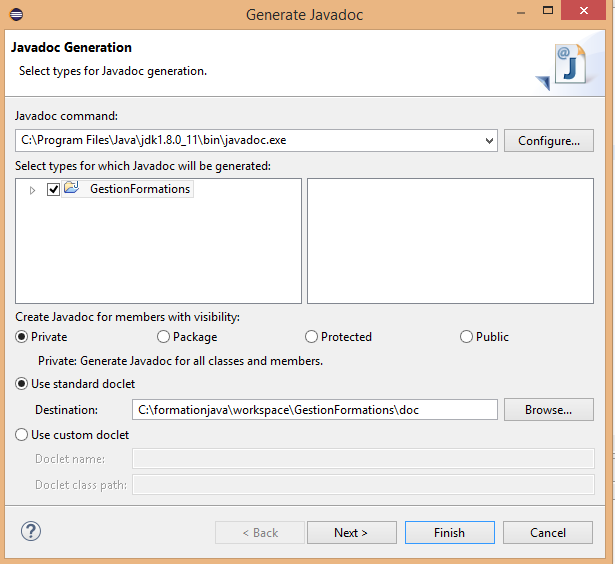The height and width of the screenshot is (564, 616).
Task: Click Configure button for Javadoc command
Action: tap(548, 141)
